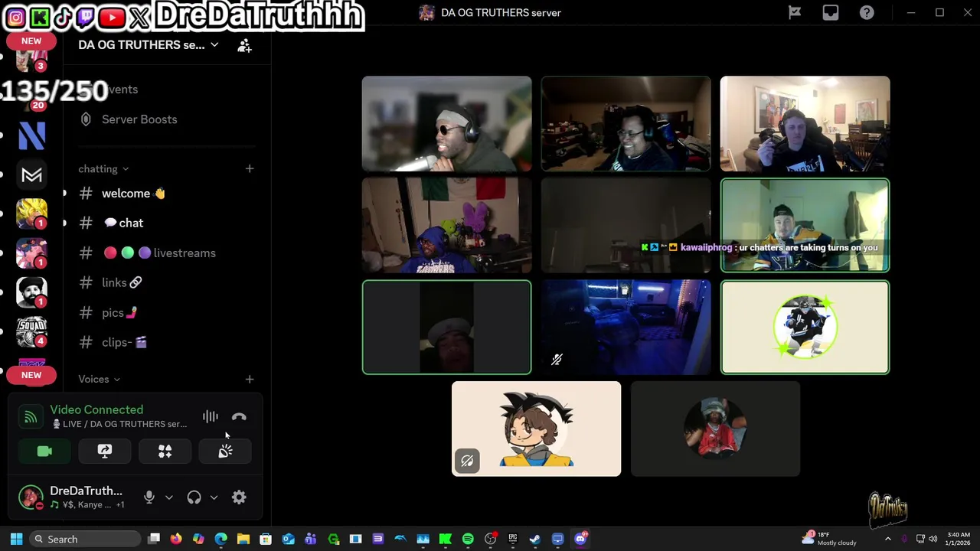Launch Microsoft Edge from the taskbar
The height and width of the screenshot is (551, 980).
click(220, 539)
